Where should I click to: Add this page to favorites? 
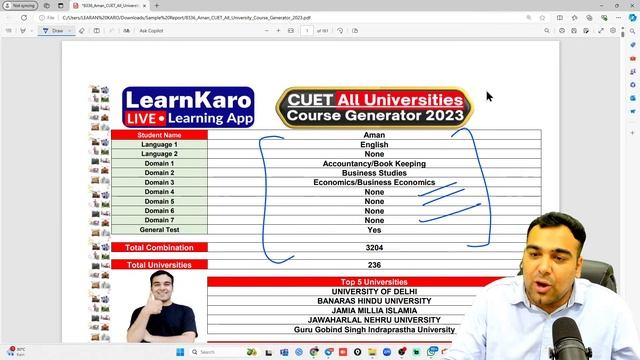click(542, 18)
